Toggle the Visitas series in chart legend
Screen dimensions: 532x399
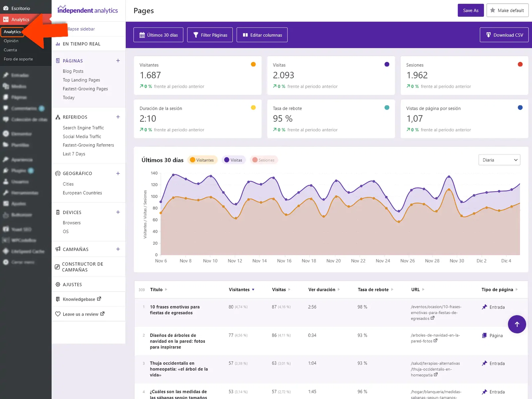tap(233, 160)
